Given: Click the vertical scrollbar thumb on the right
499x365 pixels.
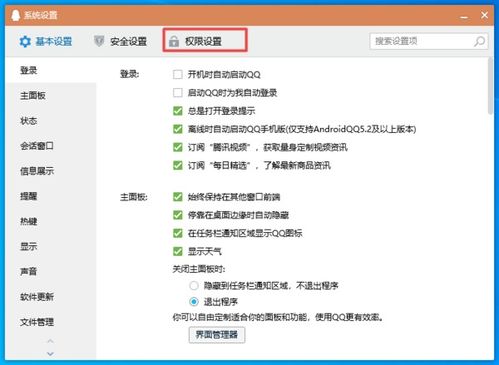Looking at the screenshot, I should 490,86.
